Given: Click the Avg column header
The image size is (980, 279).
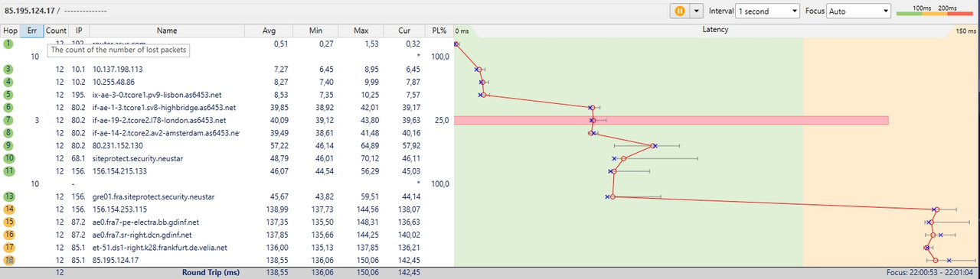Looking at the screenshot, I should 269,31.
